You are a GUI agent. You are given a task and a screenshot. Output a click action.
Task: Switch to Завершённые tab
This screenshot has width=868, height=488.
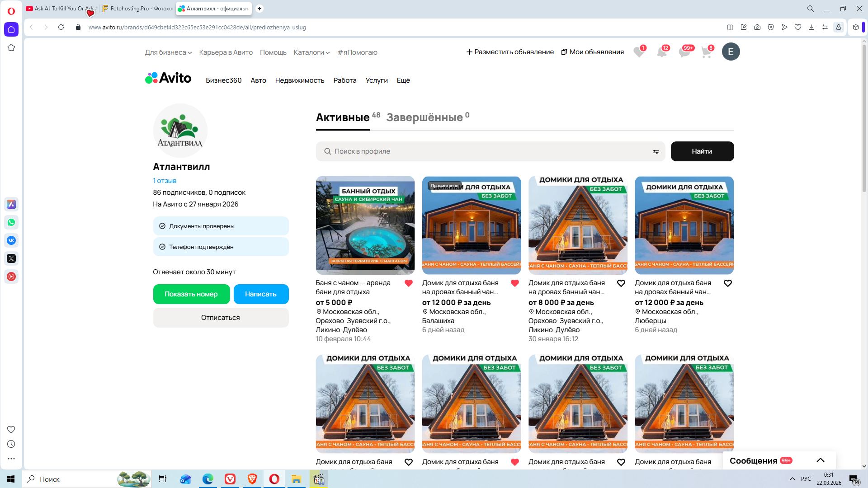[425, 117]
